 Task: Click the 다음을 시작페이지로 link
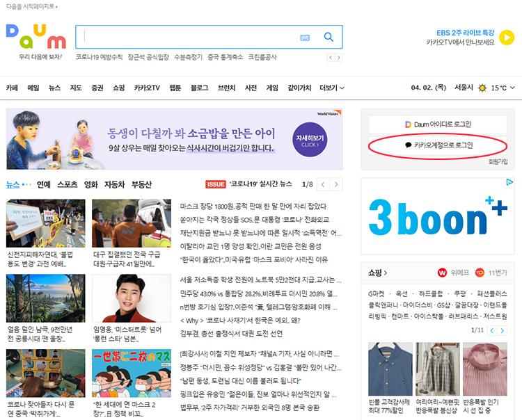[31, 6]
